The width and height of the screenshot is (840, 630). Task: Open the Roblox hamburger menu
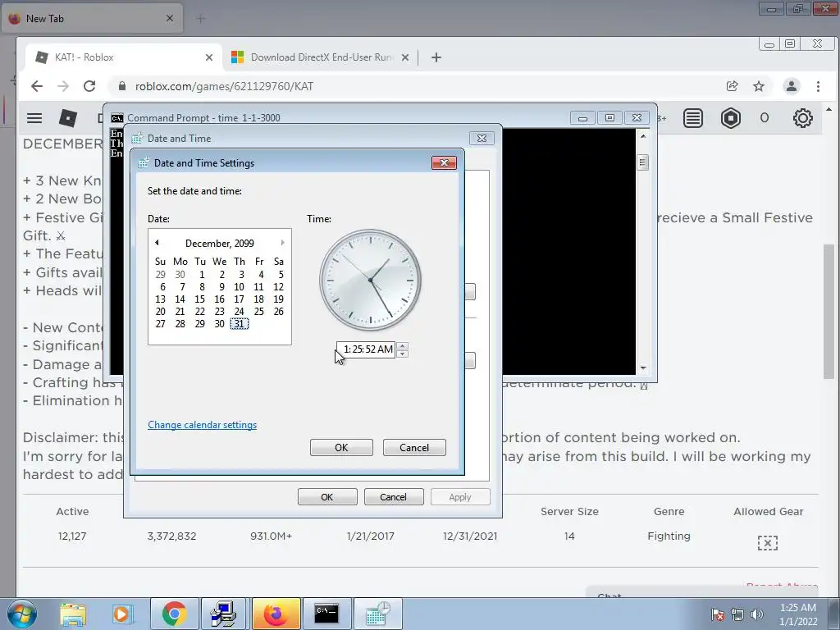[34, 118]
